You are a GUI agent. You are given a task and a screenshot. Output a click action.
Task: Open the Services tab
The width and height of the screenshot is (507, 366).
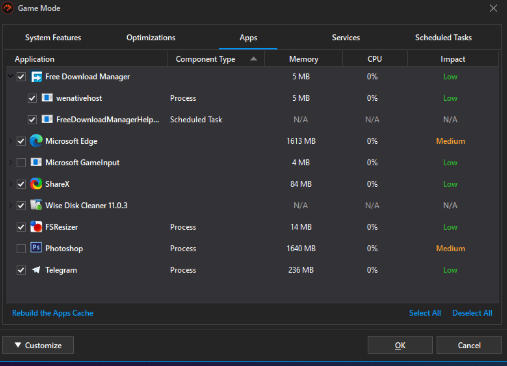346,37
